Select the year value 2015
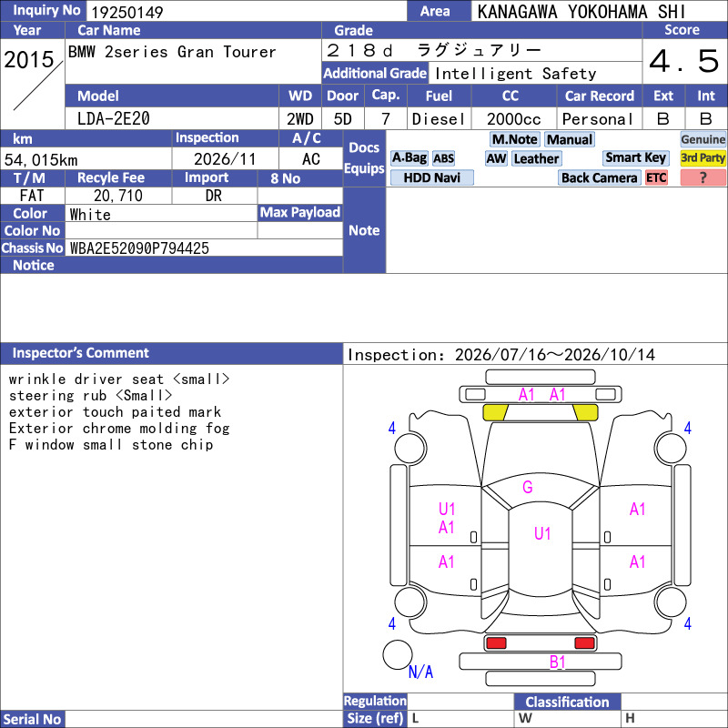This screenshot has height=728, width=728. pyautogui.click(x=29, y=60)
